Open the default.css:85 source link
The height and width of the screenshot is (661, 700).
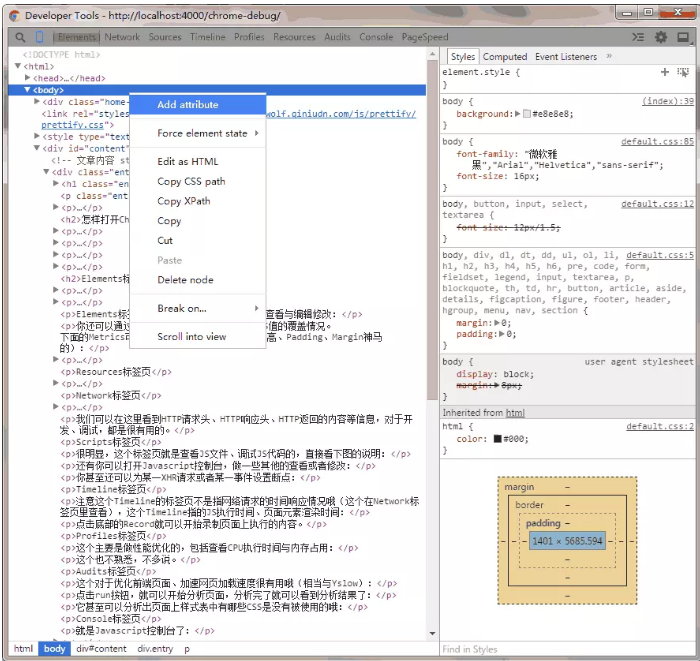point(657,142)
